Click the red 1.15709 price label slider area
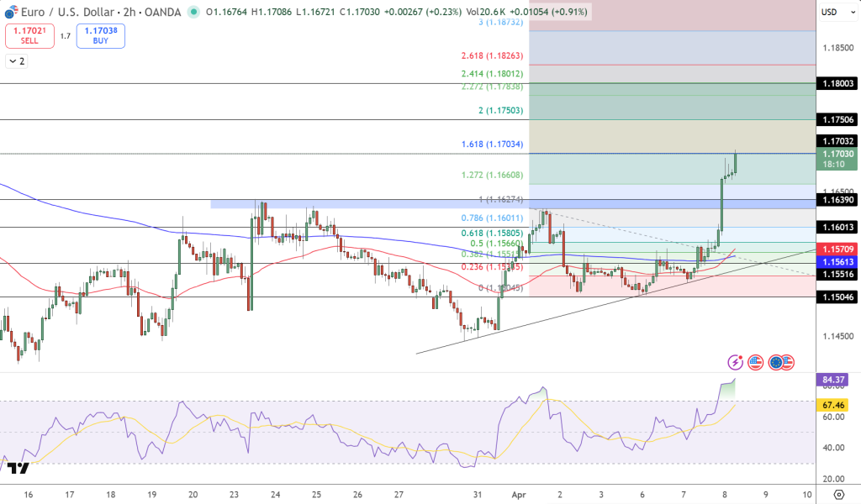Image resolution: width=861 pixels, height=504 pixels. coord(838,249)
